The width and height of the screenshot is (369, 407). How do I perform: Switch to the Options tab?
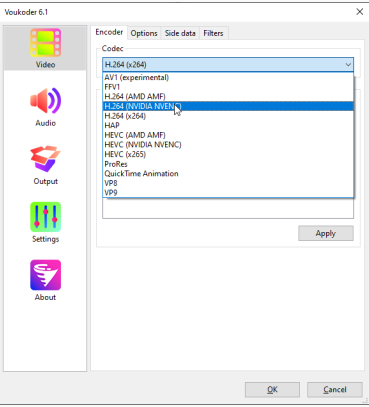click(x=144, y=33)
